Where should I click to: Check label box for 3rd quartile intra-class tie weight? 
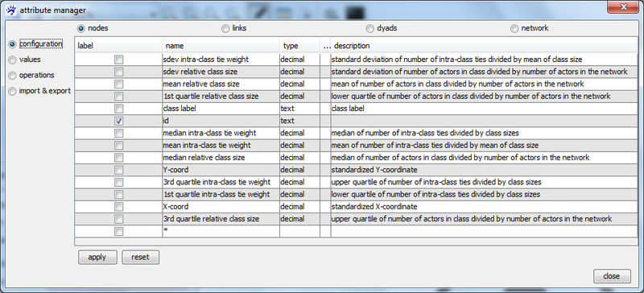[118, 182]
